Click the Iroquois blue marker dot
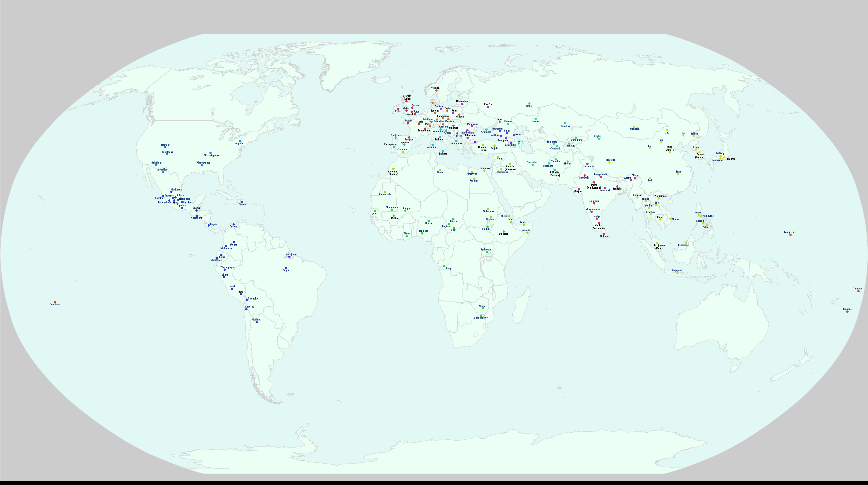This screenshot has width=868, height=485. pyautogui.click(x=240, y=141)
